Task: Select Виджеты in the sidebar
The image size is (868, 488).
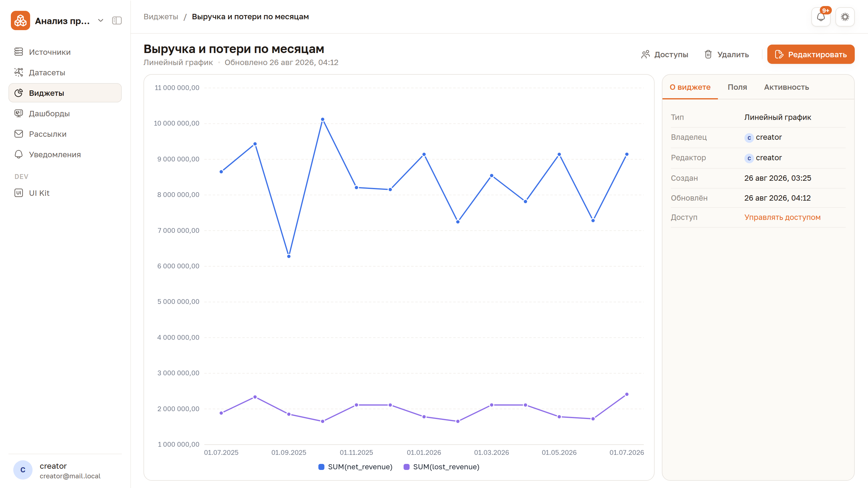Action: (x=65, y=93)
